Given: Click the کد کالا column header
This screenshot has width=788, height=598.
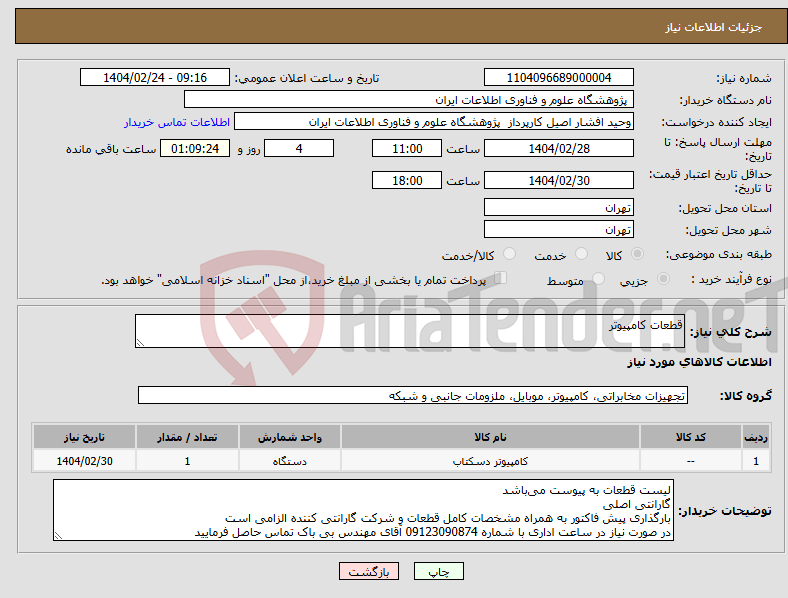Looking at the screenshot, I should pos(691,437).
